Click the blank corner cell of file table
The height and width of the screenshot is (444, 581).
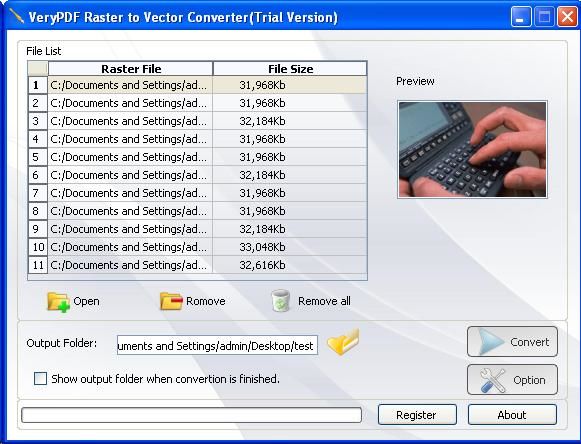[38, 69]
